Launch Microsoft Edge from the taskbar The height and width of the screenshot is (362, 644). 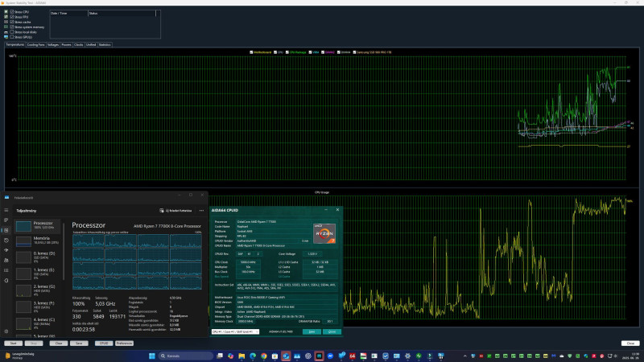click(x=253, y=356)
